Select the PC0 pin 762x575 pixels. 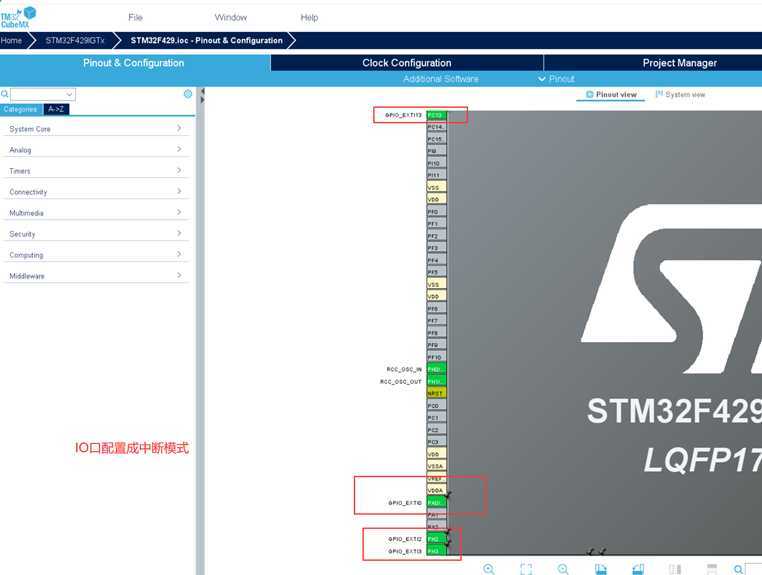pos(436,406)
